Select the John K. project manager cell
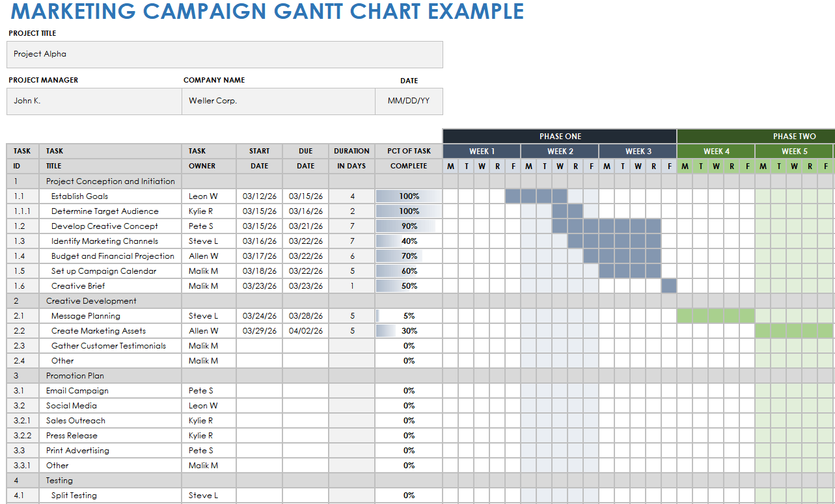 94,101
